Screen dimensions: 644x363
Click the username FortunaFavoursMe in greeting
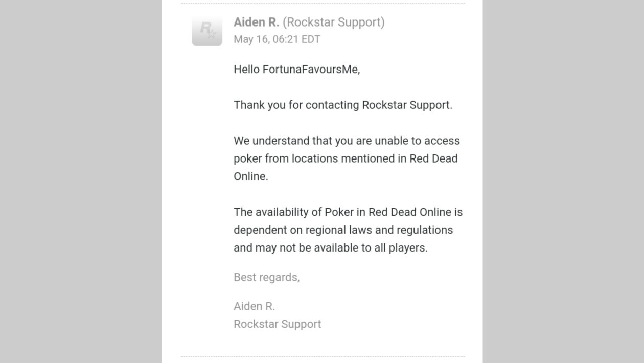point(311,70)
